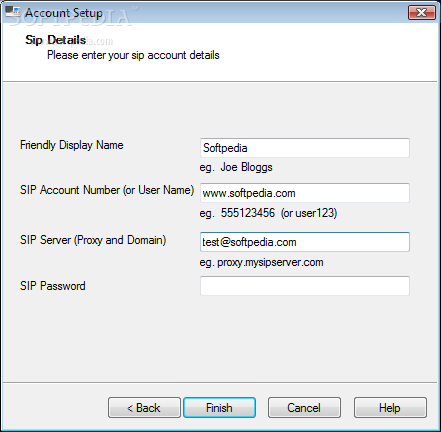Screen dimensions: 441x432
Task: Go to previous step with Back button
Action: pyautogui.click(x=144, y=407)
